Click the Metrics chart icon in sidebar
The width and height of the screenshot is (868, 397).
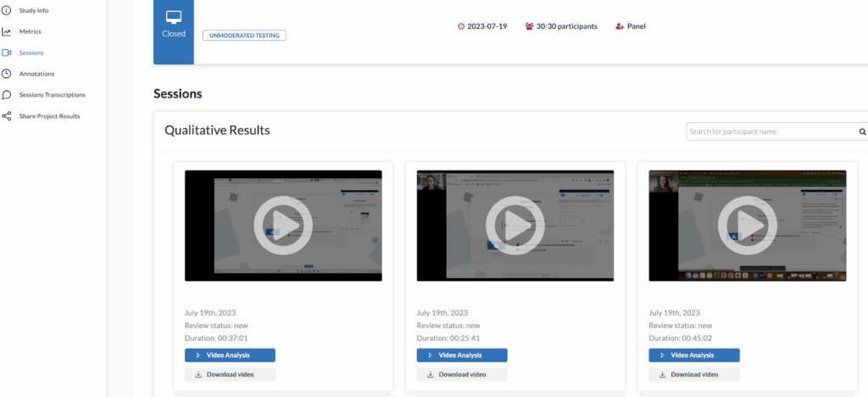pos(7,31)
